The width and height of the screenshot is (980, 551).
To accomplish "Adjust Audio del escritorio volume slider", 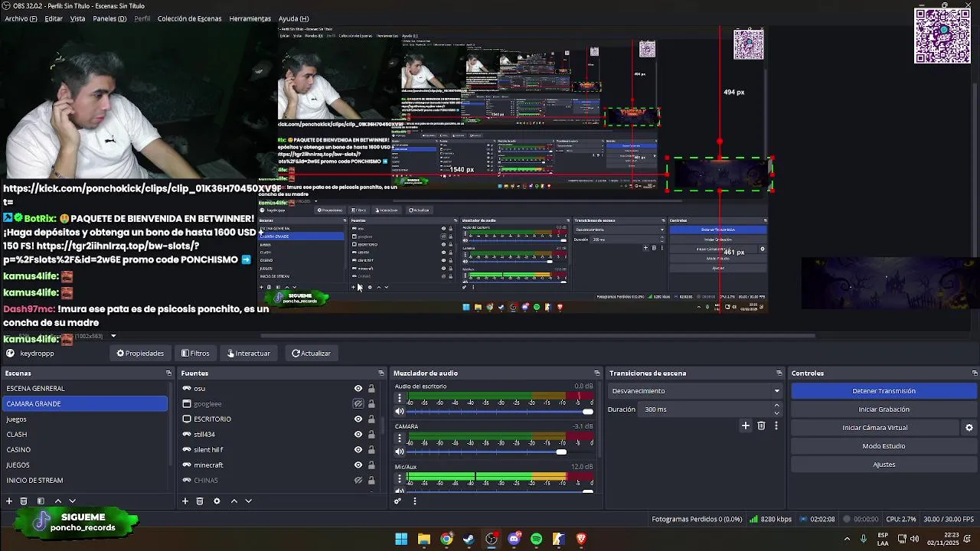I will [500, 412].
